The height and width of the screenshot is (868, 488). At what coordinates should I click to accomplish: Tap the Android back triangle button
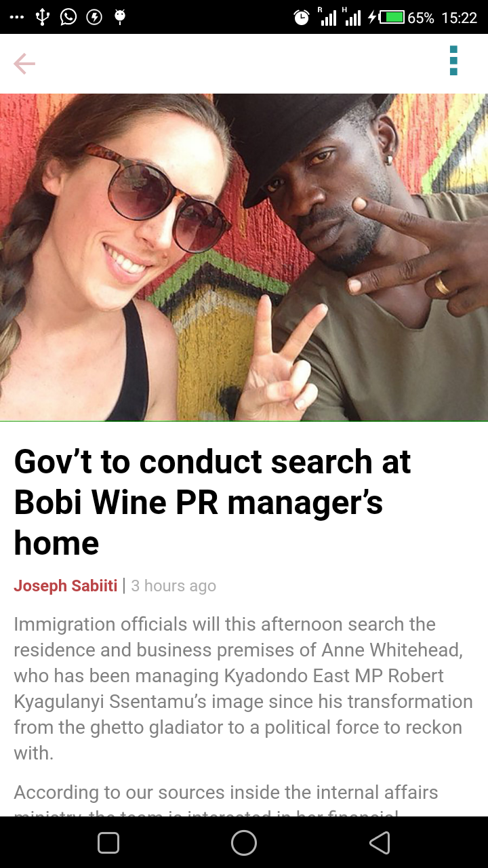pyautogui.click(x=380, y=843)
